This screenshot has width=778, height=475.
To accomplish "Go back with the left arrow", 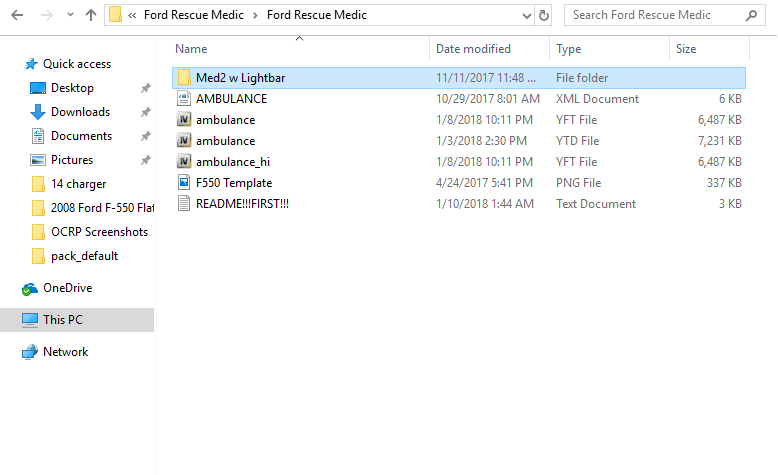I will (x=17, y=15).
